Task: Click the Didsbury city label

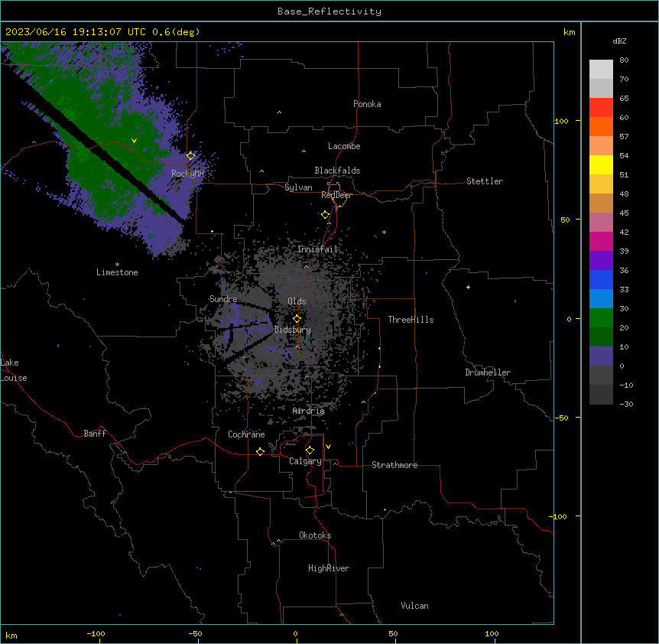Action: click(x=293, y=330)
